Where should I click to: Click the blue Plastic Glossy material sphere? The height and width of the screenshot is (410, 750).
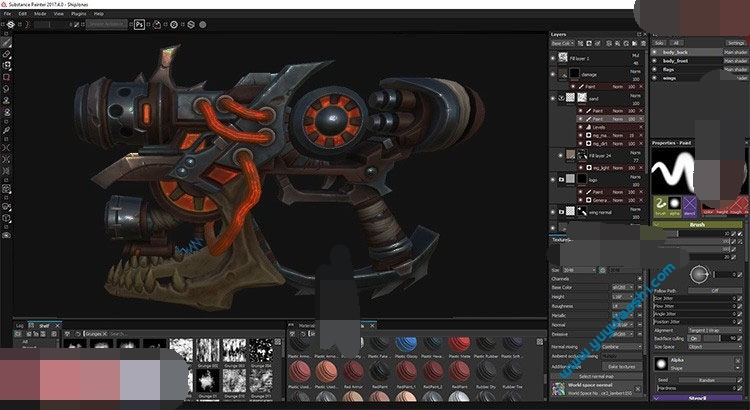tap(406, 344)
